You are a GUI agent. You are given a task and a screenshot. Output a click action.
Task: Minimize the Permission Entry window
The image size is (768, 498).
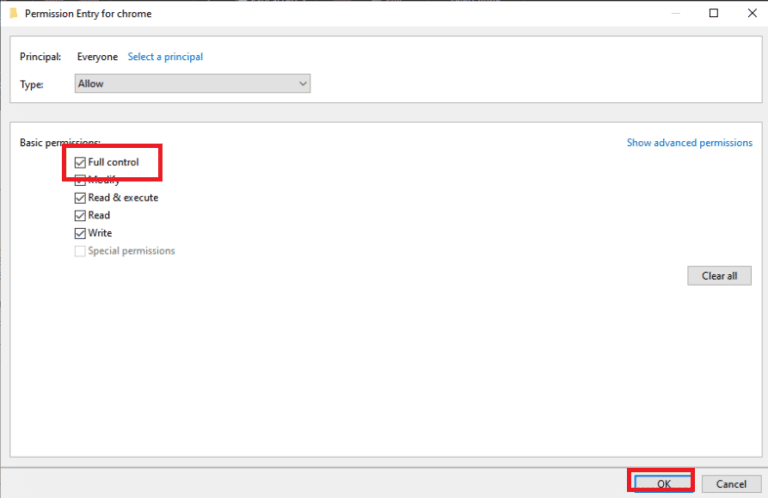click(x=675, y=13)
